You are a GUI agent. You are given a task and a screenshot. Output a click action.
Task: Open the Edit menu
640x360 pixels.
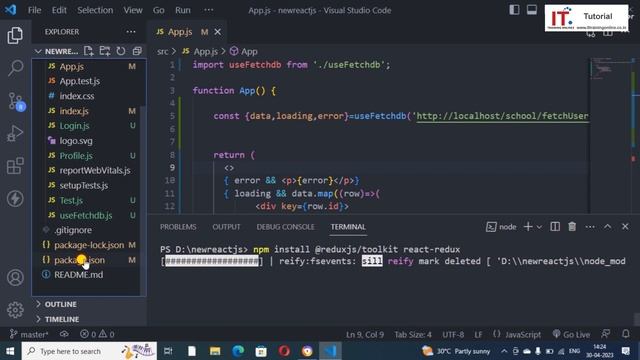[59, 10]
